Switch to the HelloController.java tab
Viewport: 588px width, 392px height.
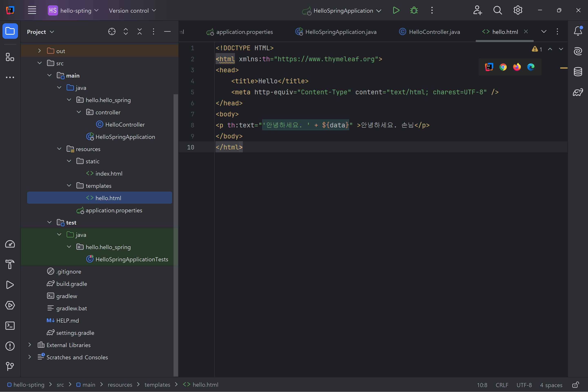(x=430, y=32)
